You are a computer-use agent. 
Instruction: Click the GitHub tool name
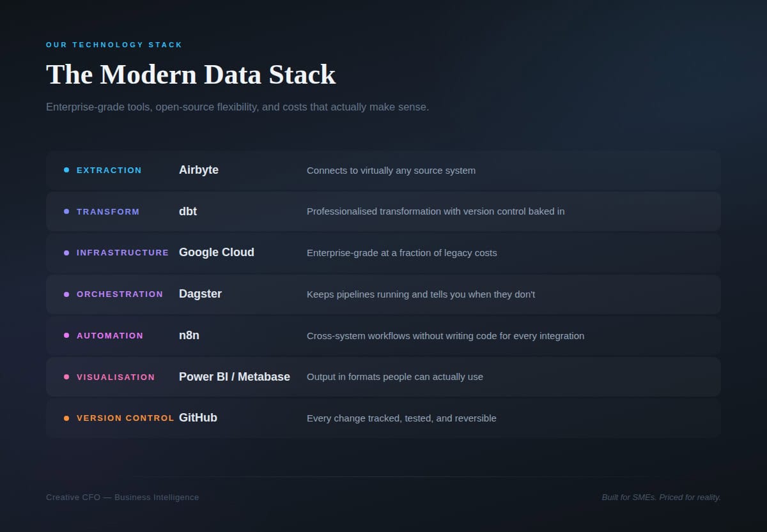(198, 418)
